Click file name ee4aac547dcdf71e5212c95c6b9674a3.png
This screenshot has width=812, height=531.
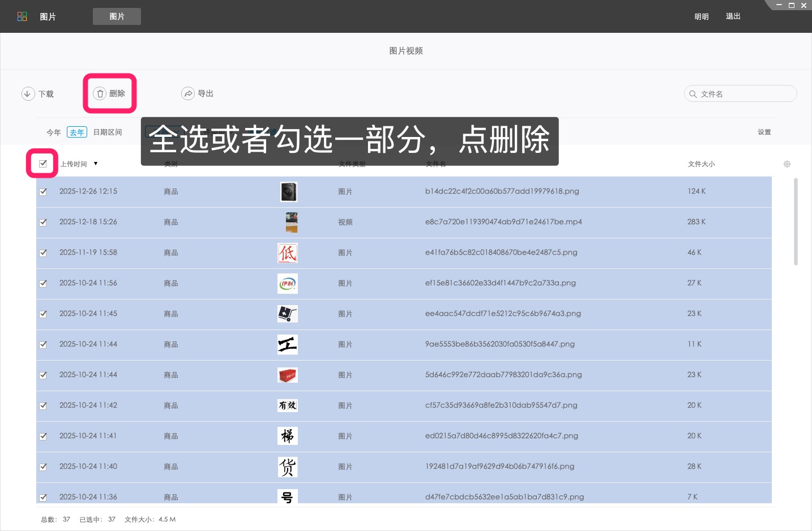[x=503, y=314]
